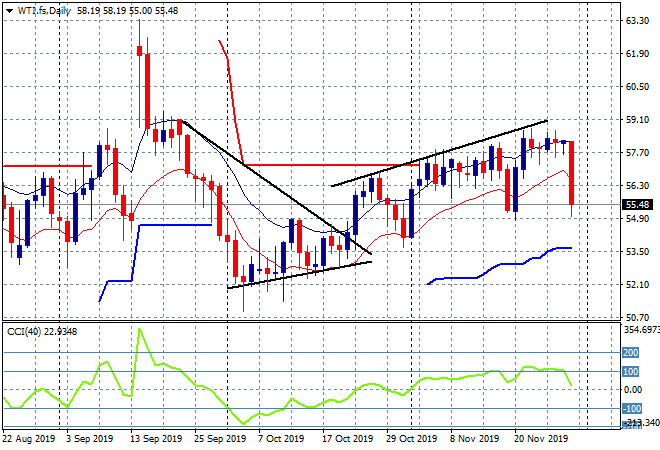The height and width of the screenshot is (450, 660).
Task: Click the black support trendline under October lows
Action: (x=300, y=274)
